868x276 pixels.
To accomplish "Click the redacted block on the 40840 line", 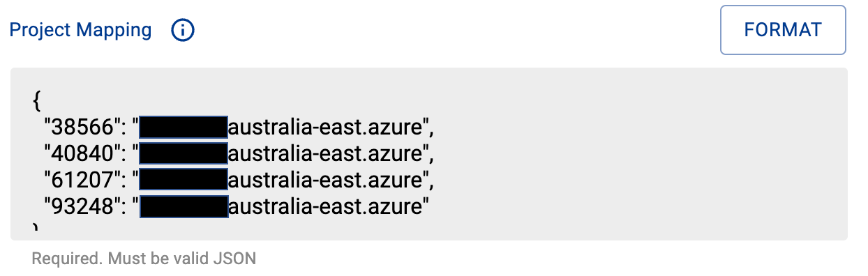I will [184, 154].
